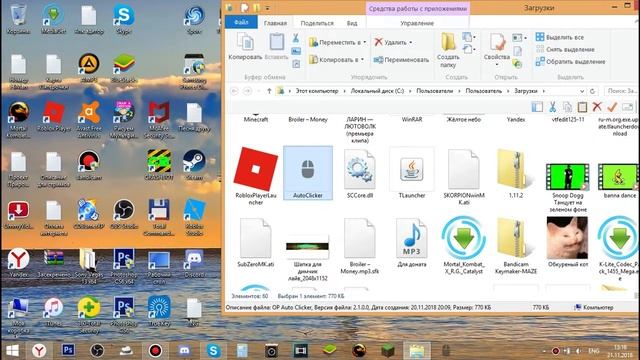The height and width of the screenshot is (360, 640).
Task: Open the Discord desktop shortcut
Action: click(194, 263)
